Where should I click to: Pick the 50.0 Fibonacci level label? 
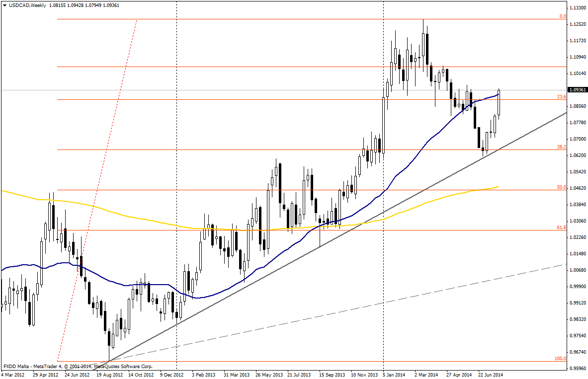coord(562,187)
